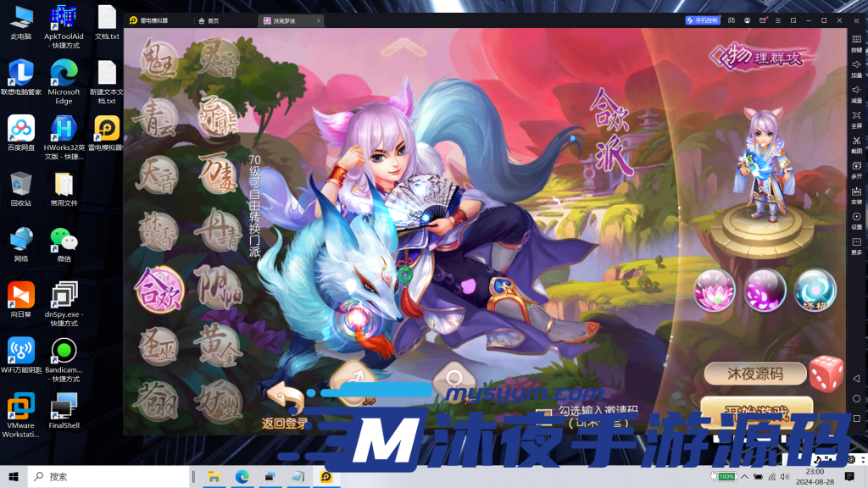The width and height of the screenshot is (868, 488).
Task: Tap the Android back triangle button
Action: [x=856, y=379]
